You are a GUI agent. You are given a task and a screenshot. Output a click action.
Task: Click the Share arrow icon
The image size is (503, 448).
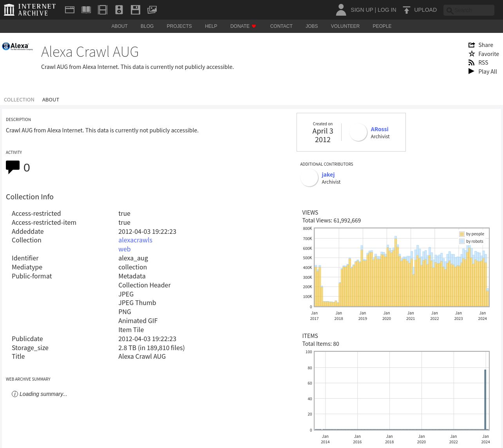click(x=472, y=45)
